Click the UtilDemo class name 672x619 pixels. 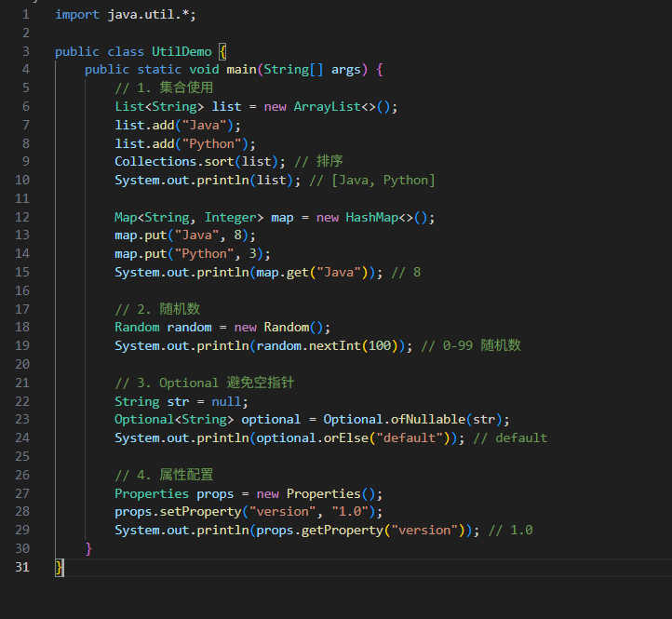[x=181, y=51]
